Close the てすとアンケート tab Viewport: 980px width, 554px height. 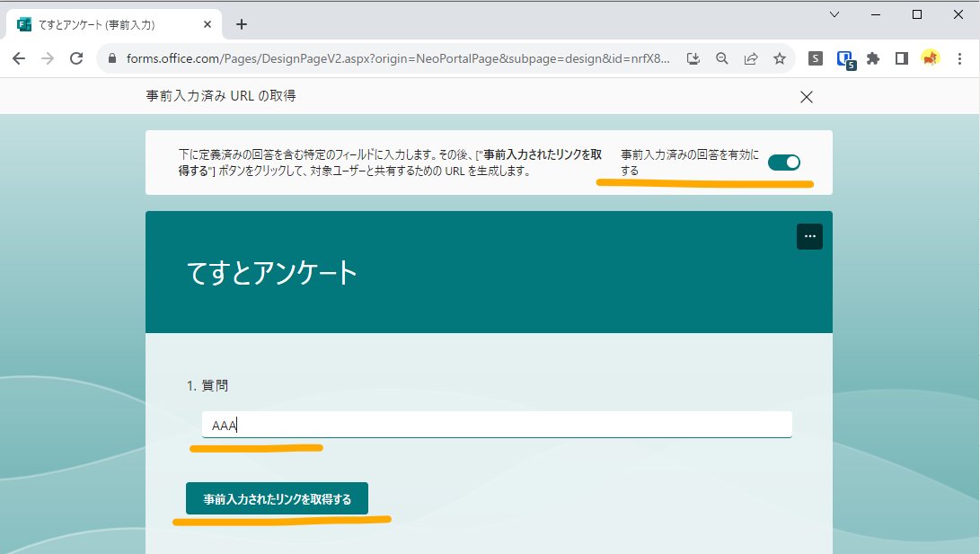207,24
